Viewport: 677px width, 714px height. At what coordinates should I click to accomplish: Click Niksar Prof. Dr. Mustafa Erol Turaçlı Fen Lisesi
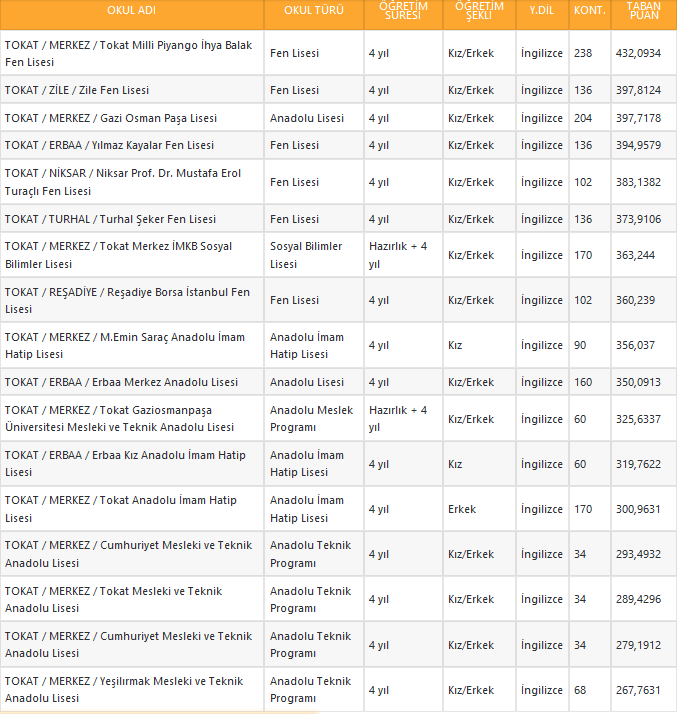122,182
